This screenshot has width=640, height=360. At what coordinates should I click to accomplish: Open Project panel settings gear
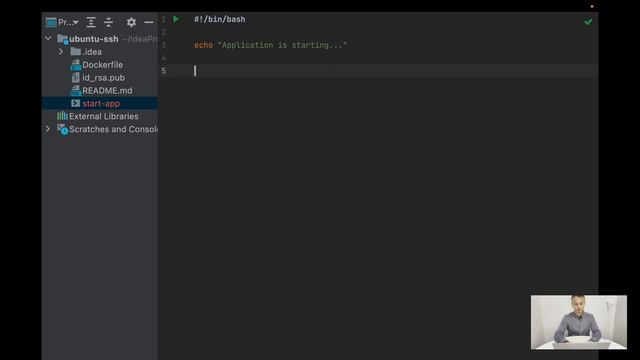[131, 22]
